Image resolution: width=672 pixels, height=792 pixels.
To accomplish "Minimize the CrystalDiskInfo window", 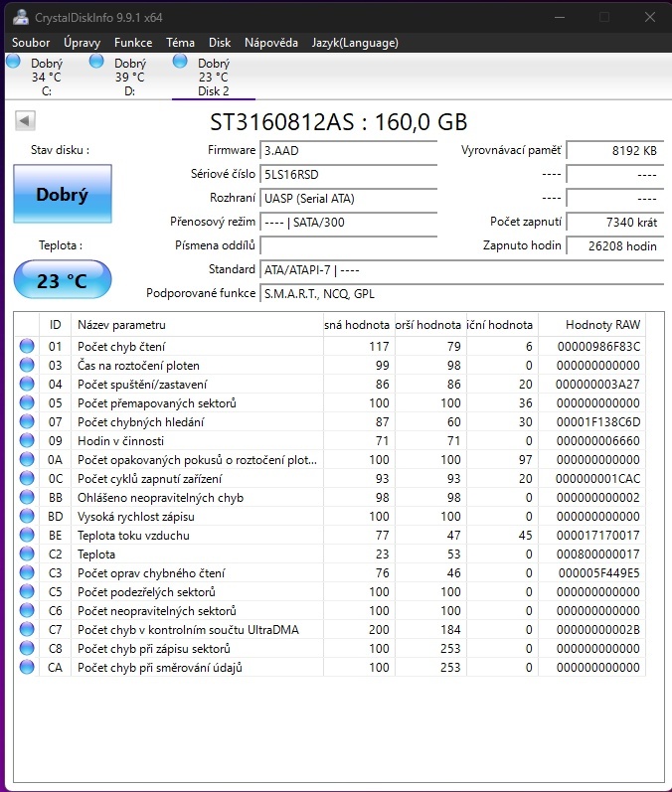I will (560, 17).
